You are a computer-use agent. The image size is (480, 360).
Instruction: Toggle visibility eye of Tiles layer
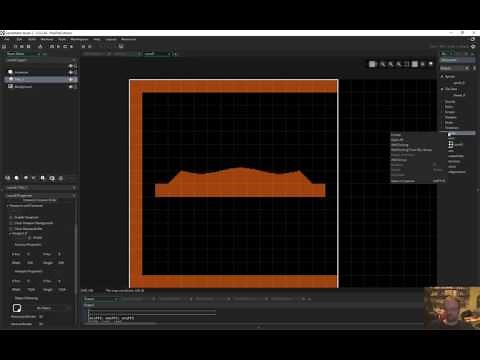coord(70,79)
